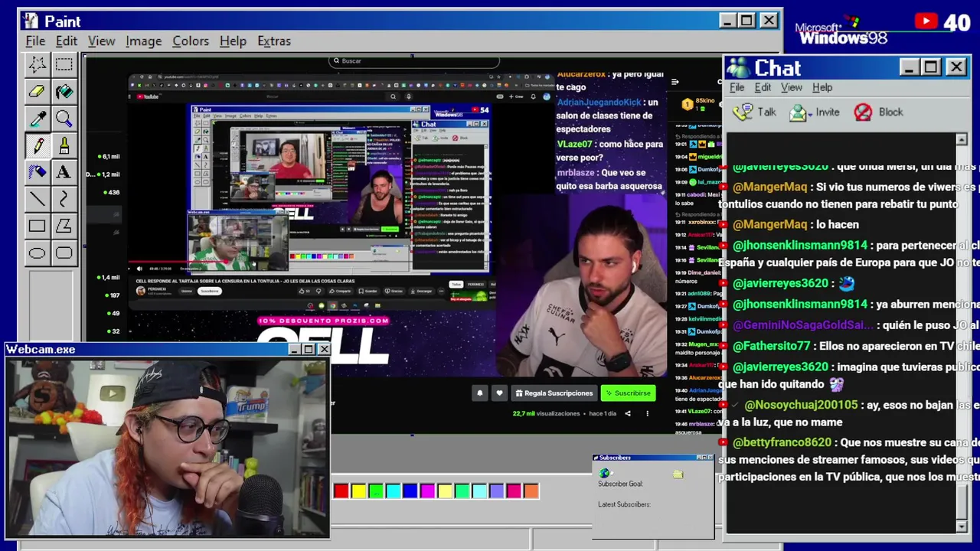Maximize the Chat window
Image resolution: width=980 pixels, height=551 pixels.
coord(931,67)
